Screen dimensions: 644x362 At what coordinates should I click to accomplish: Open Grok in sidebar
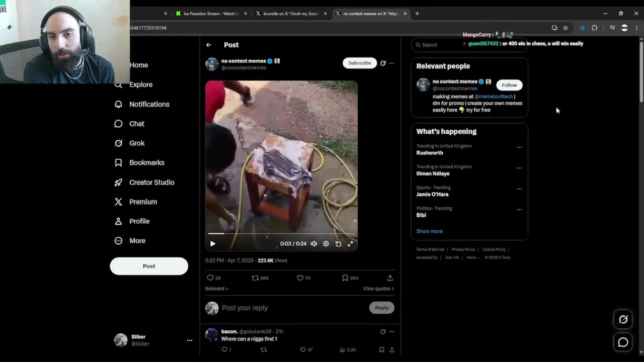coord(130,143)
